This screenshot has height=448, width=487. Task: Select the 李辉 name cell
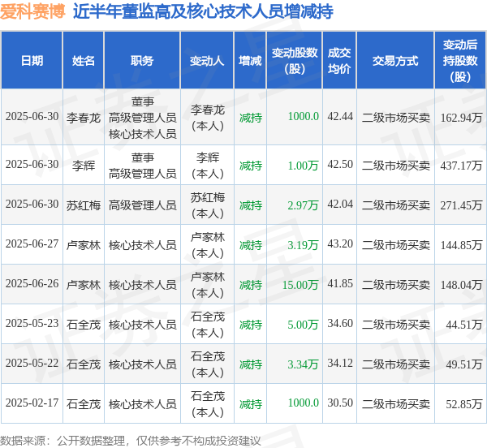pos(84,166)
